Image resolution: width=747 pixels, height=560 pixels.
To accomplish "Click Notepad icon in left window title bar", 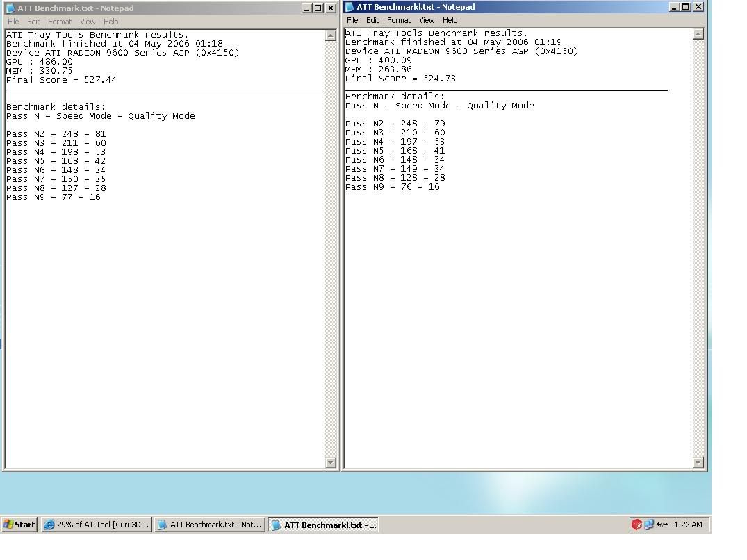I will click(10, 8).
